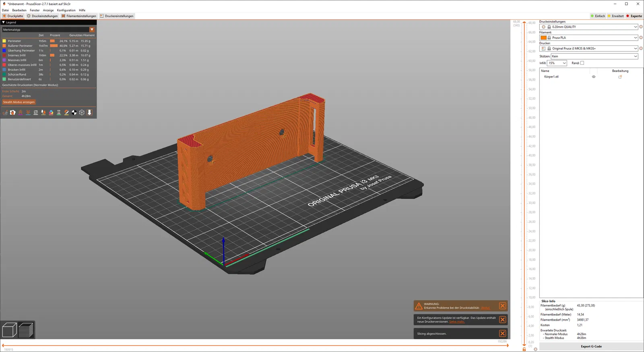The image size is (644, 352).
Task: Enable the Rand (brim) checkbox
Action: 582,63
